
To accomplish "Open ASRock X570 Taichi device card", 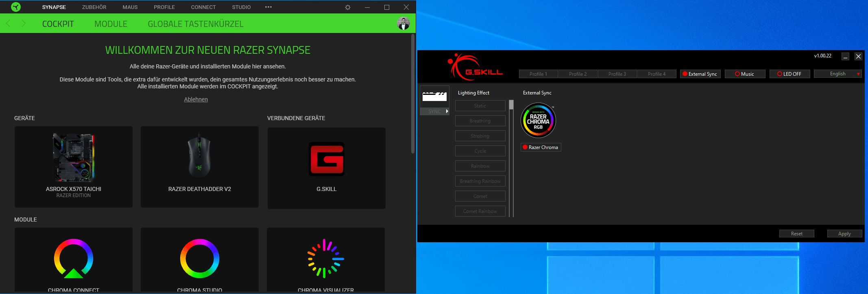I will click(74, 167).
